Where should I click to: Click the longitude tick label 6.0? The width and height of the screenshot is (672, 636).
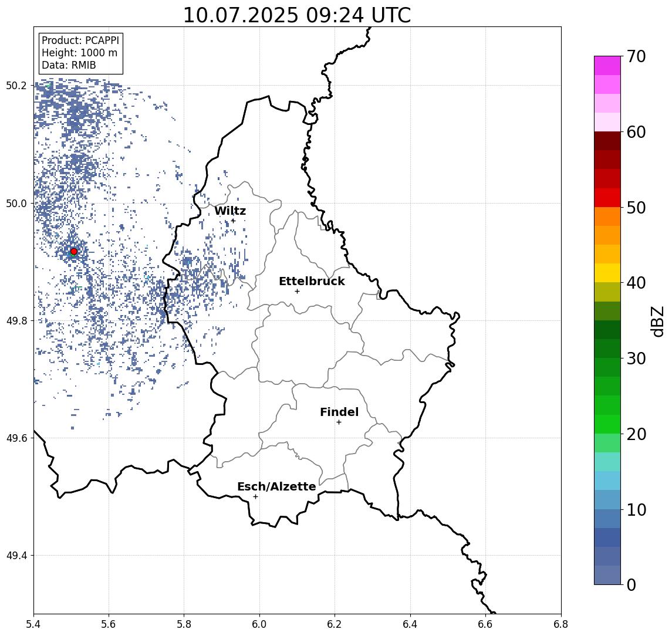(x=260, y=624)
